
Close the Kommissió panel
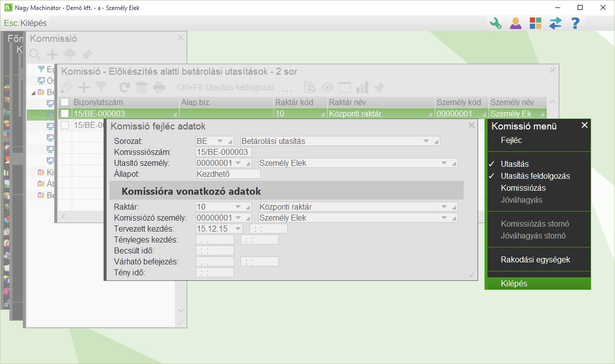181,38
